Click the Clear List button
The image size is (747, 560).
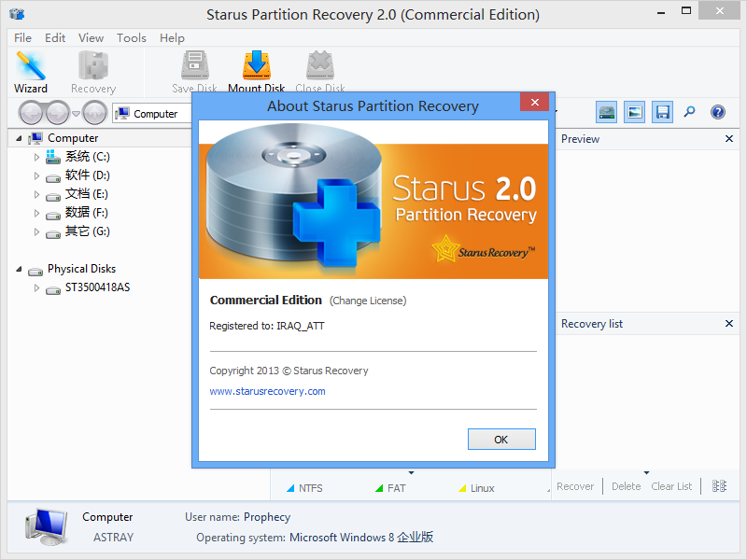(671, 486)
